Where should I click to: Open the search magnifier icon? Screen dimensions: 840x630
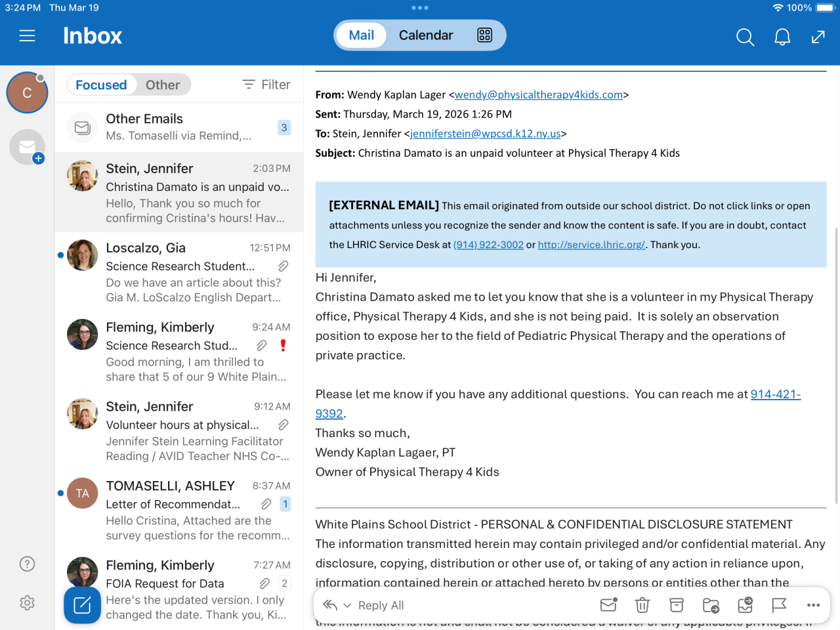pos(745,37)
